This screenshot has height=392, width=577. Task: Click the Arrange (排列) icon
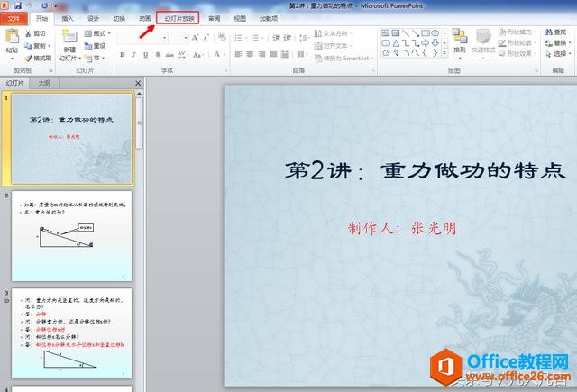click(460, 37)
